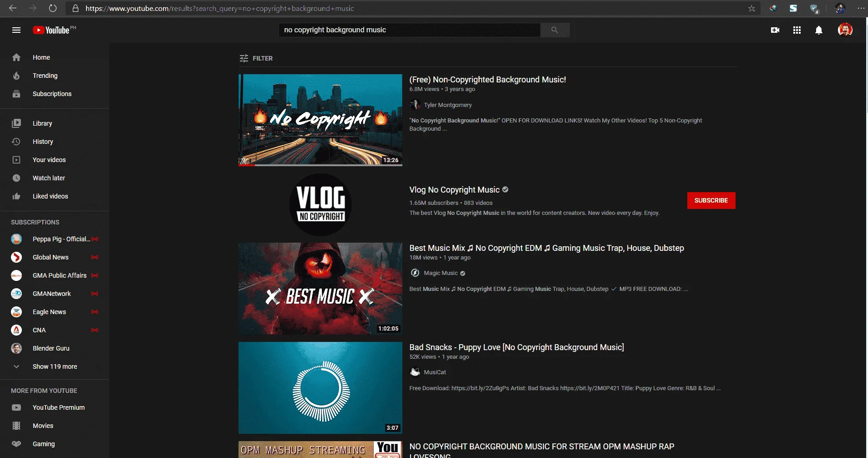868x458 pixels.
Task: Open the browser profile avatar
Action: 840,8
